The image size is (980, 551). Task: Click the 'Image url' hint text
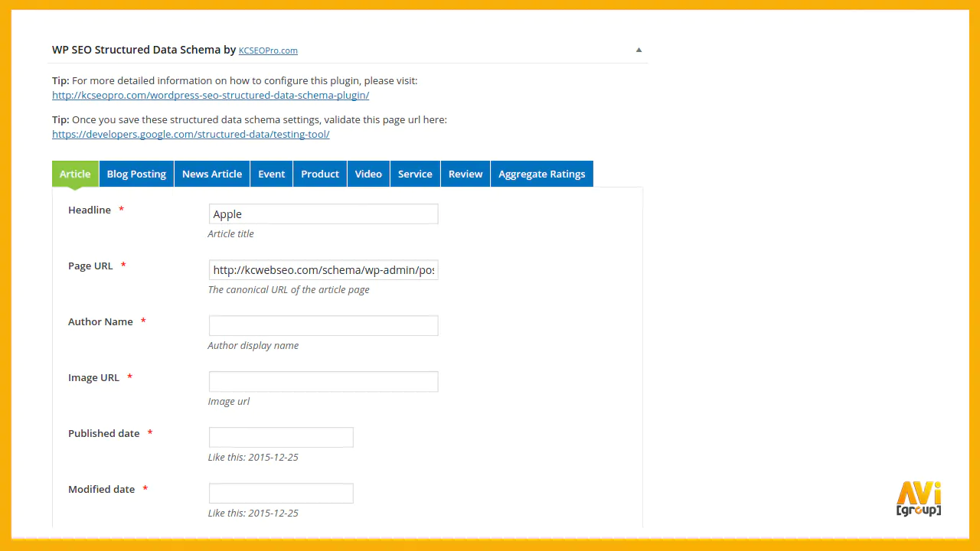coord(228,401)
